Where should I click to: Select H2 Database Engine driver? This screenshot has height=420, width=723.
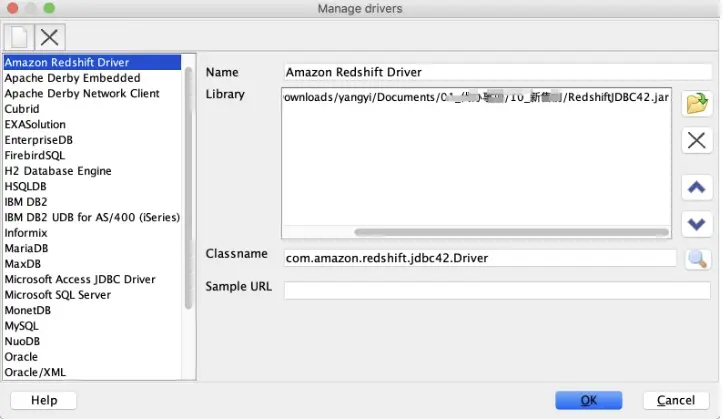coord(92,171)
